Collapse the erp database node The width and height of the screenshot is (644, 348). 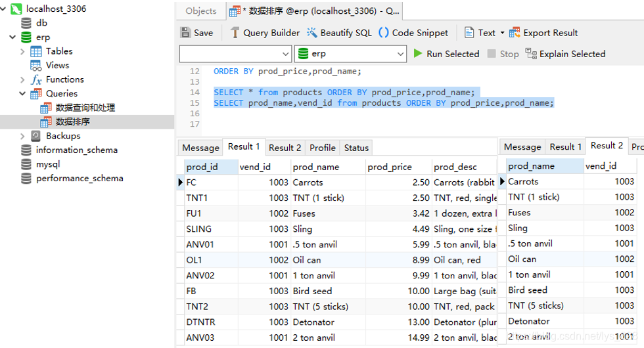pos(12,37)
